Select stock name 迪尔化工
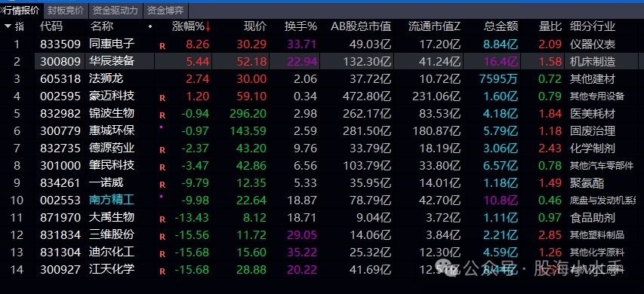Screen dimensions: 644x294 pos(112,252)
